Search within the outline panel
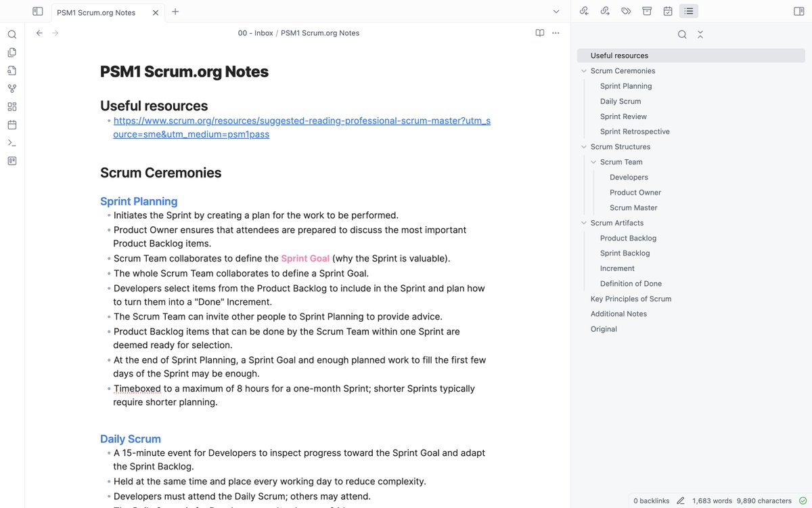Image resolution: width=812 pixels, height=508 pixels. tap(682, 35)
